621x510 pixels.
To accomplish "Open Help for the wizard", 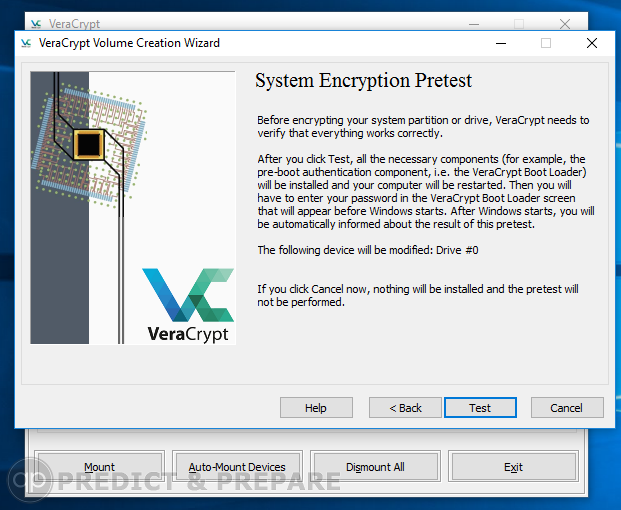I will tap(316, 407).
